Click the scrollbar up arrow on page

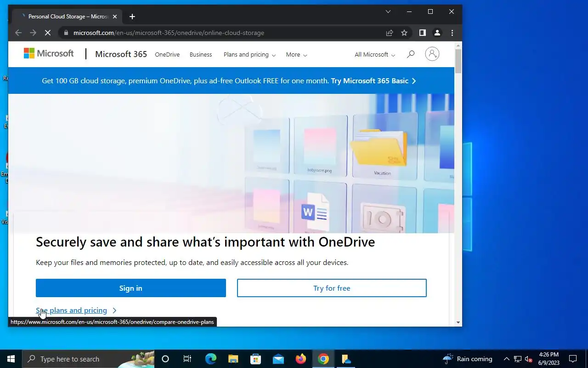[x=458, y=45]
